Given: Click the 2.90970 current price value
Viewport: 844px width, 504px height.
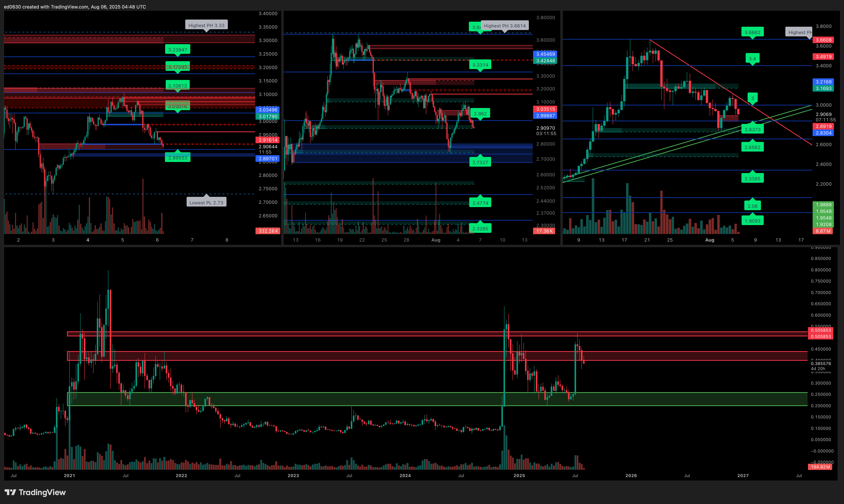Looking at the screenshot, I should [546, 128].
